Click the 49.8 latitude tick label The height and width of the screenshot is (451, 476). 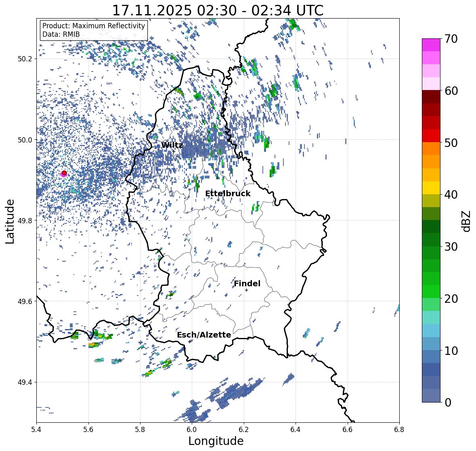[x=26, y=220]
